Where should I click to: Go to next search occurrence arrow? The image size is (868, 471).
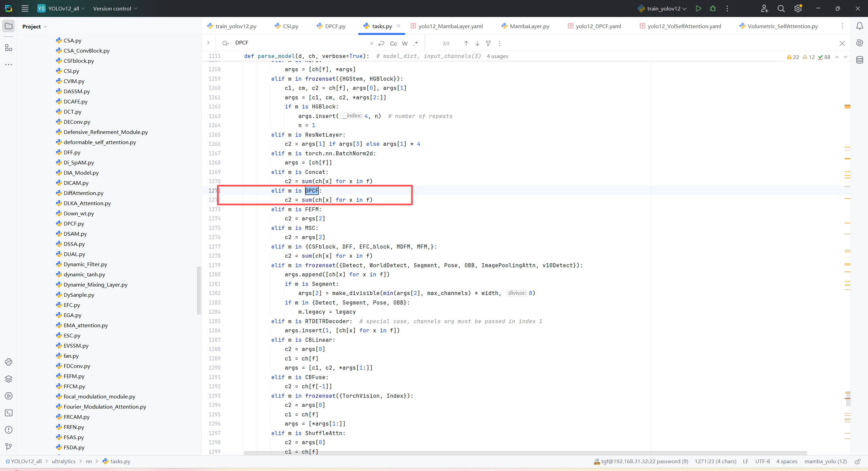[x=477, y=43]
